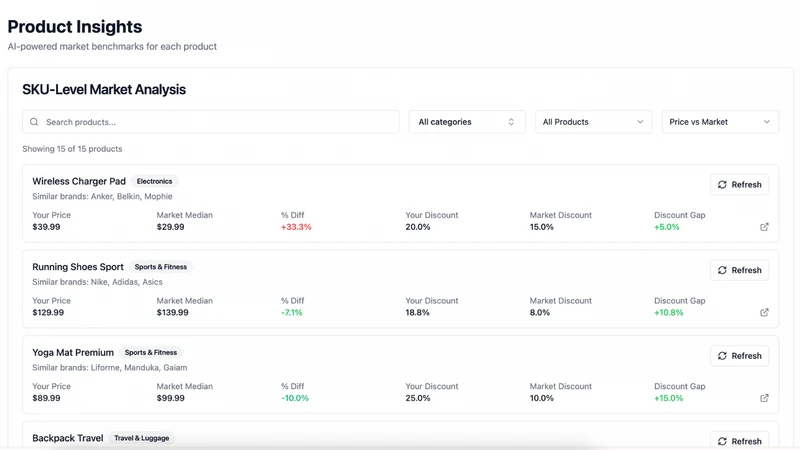The height and width of the screenshot is (450, 800).
Task: Select the Wireless Charger Pad title
Action: click(79, 181)
